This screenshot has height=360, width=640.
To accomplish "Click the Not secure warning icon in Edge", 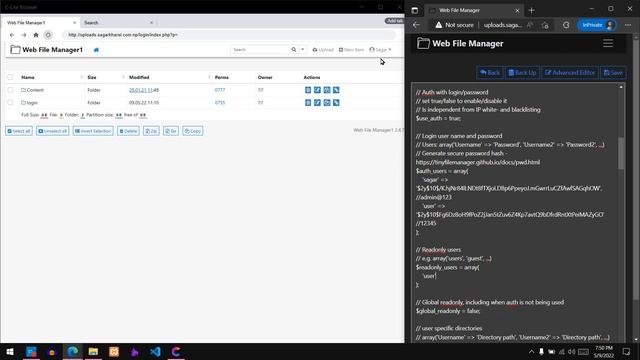I will 438,25.
